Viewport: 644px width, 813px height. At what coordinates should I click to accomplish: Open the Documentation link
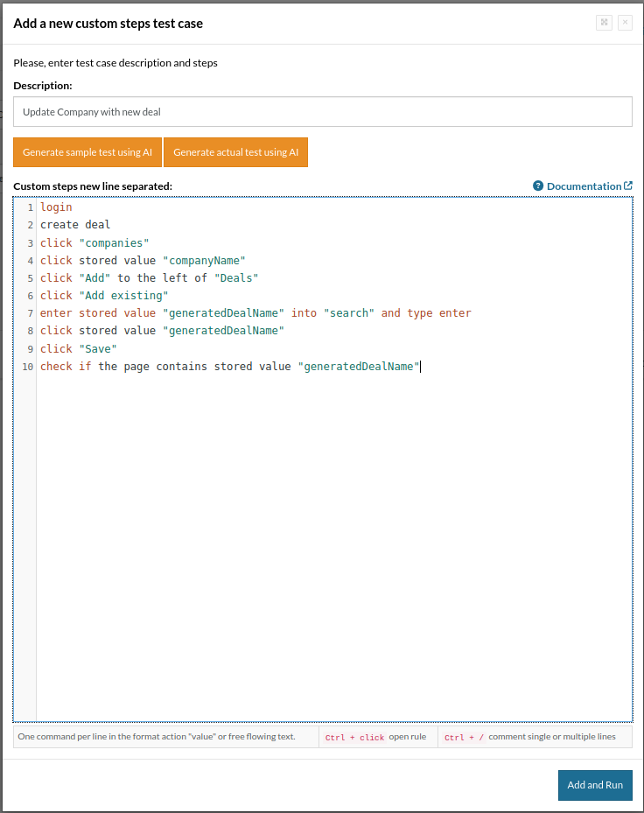[584, 186]
